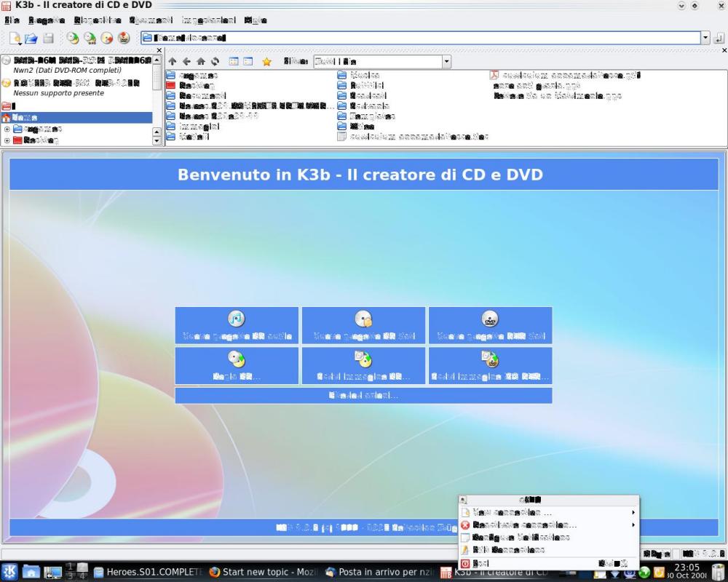This screenshot has height=582, width=728.
Task: Open the first menu in menu bar
Action: (x=12, y=20)
